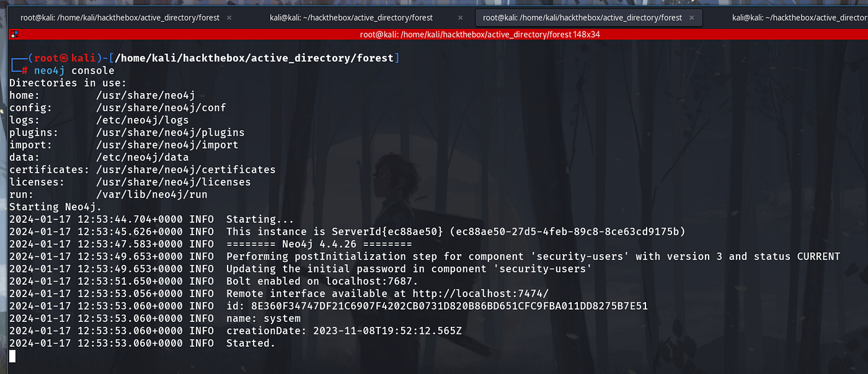Click the Terminator grouping icon in red titlebar
Image resolution: width=868 pixels, height=374 pixels.
(x=14, y=35)
